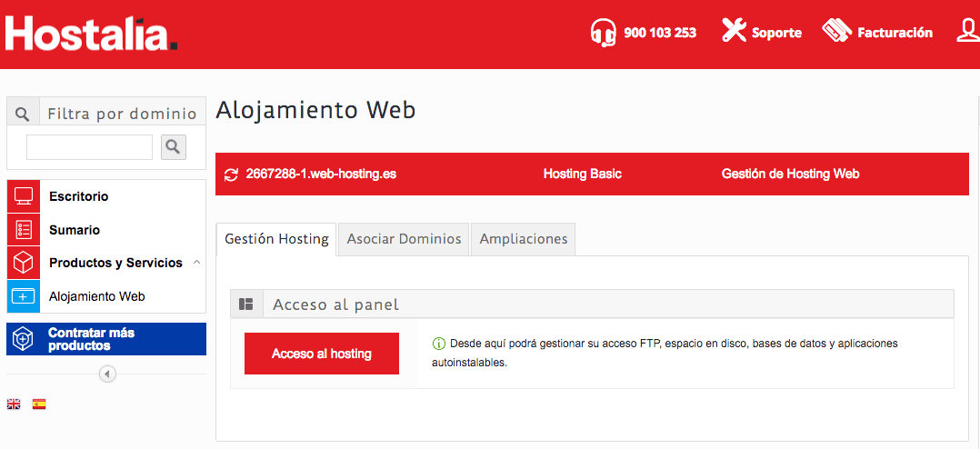Click the Acceso al hosting button

321,354
